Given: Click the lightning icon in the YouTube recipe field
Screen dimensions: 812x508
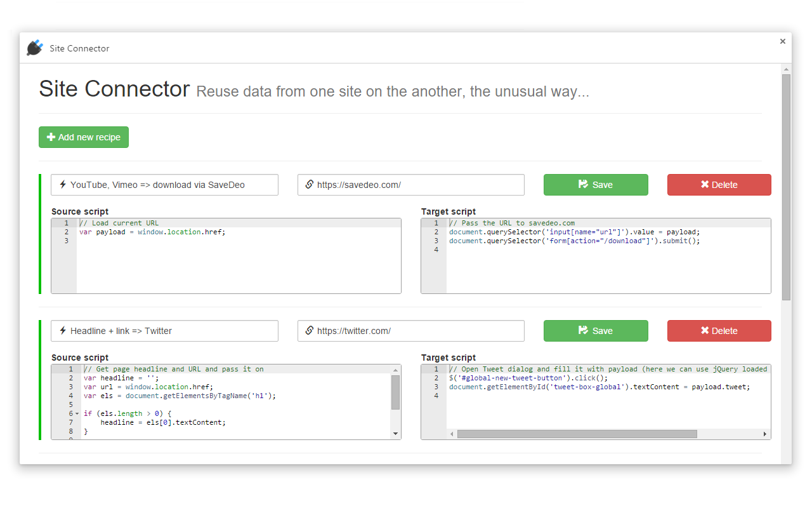Looking at the screenshot, I should point(63,185).
